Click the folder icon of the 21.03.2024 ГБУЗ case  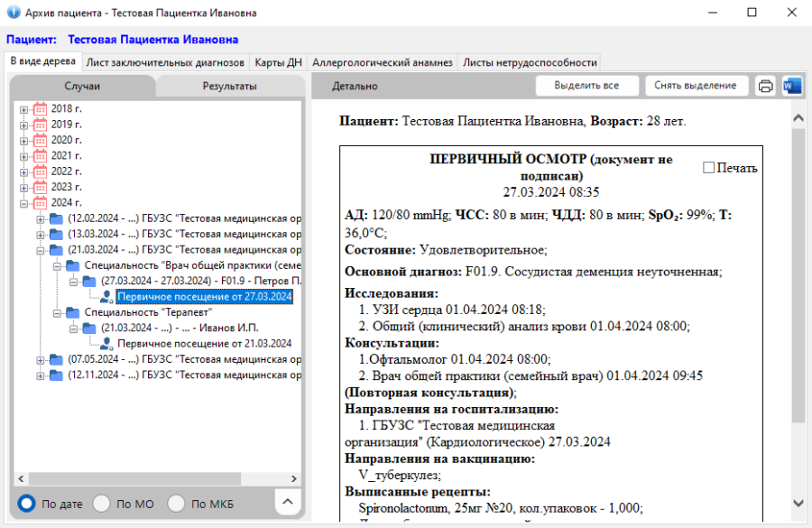coord(57,250)
